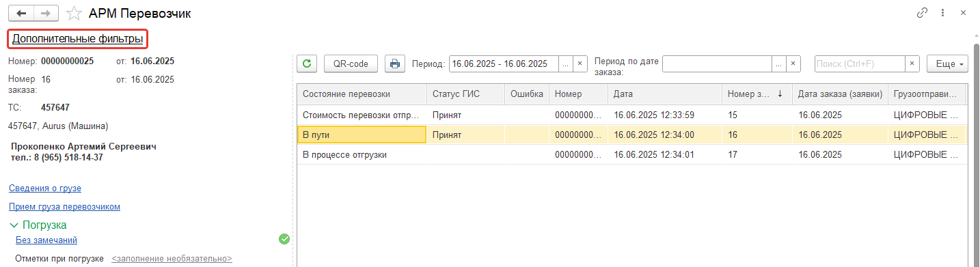Collapse the Погрузка section
Image resolution: width=980 pixels, height=267 pixels.
click(14, 225)
